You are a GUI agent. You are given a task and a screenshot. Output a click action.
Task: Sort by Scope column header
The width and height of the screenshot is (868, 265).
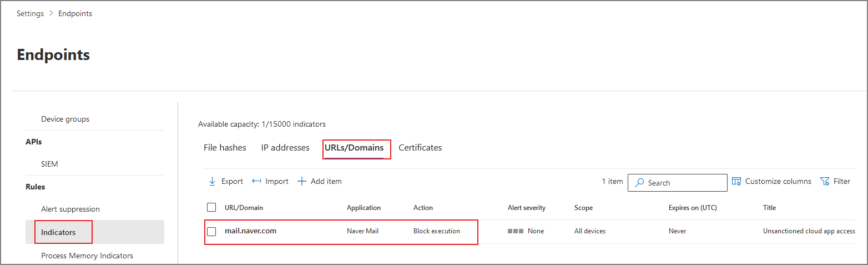pyautogui.click(x=583, y=207)
